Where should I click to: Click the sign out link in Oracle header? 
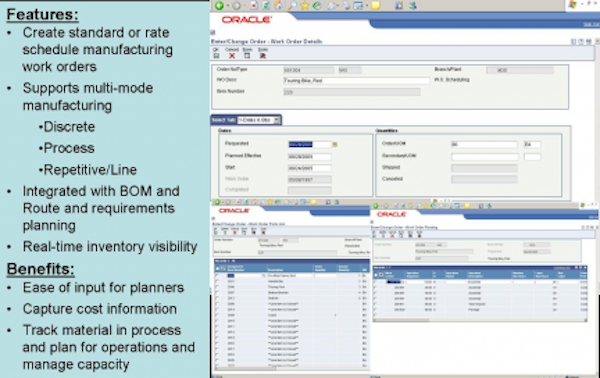click(x=591, y=24)
